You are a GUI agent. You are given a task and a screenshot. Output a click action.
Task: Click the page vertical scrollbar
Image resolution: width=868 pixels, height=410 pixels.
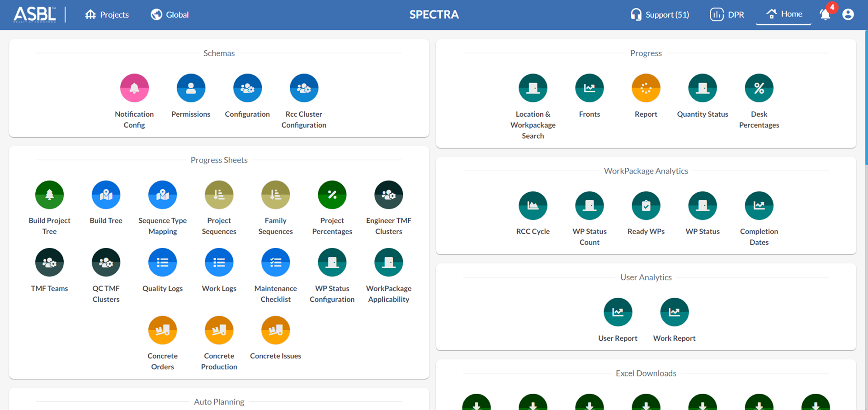(866, 98)
